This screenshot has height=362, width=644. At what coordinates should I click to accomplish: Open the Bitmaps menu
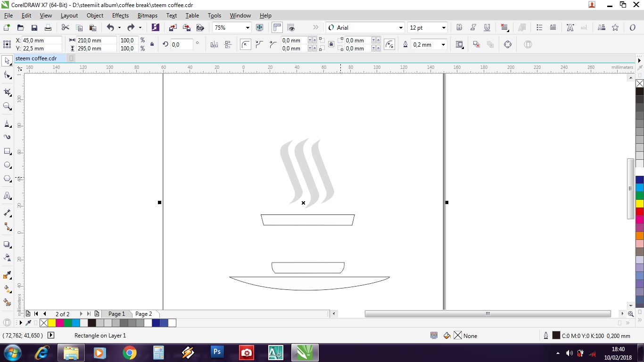point(148,16)
